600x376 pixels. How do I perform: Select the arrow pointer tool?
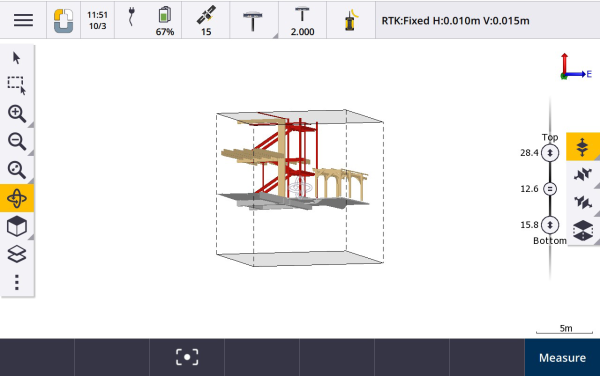(16, 58)
